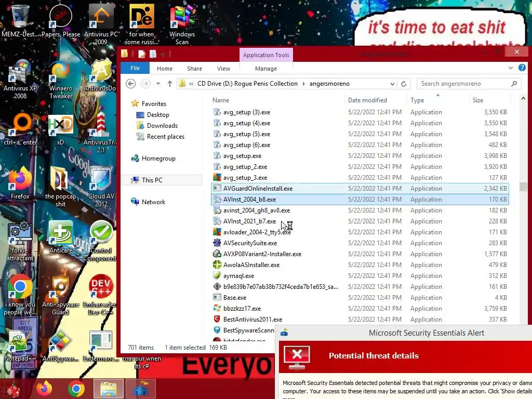The width and height of the screenshot is (532, 399).
Task: Select the Application Tools contextual tab
Action: click(266, 55)
